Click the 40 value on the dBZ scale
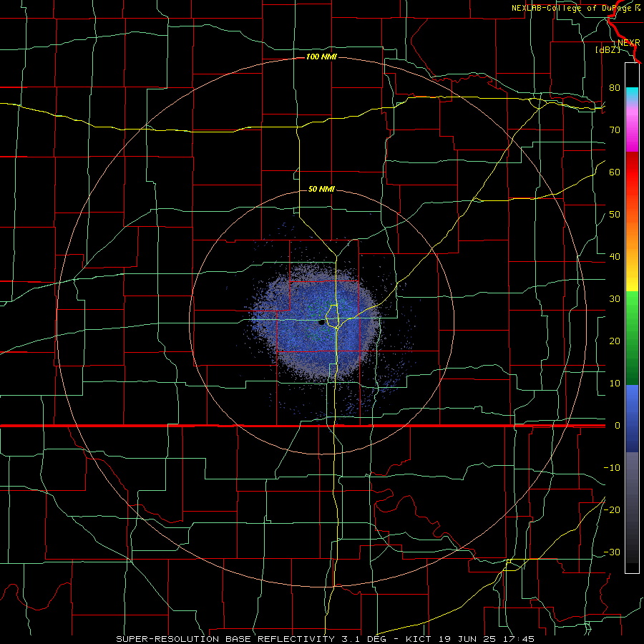This screenshot has height=644, width=644. click(x=615, y=256)
